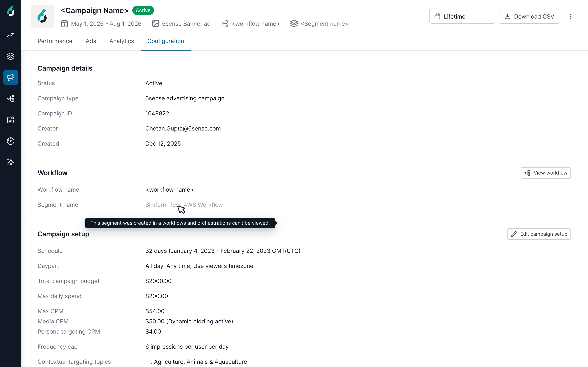Viewport: 588px width, 367px height.
Task: Open the trending chart sidebar icon
Action: click(10, 35)
